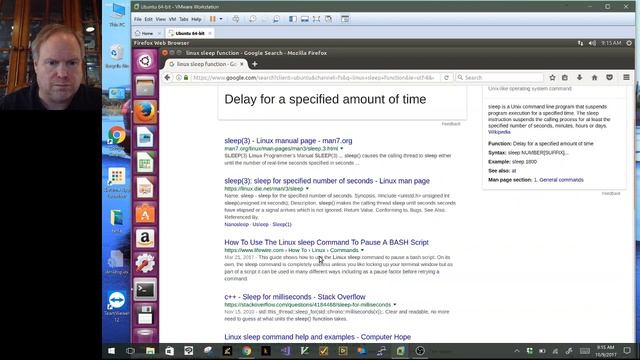Viewport: 640px width, 360px height.
Task: Enter VMware full screen mode
Action: (316, 19)
